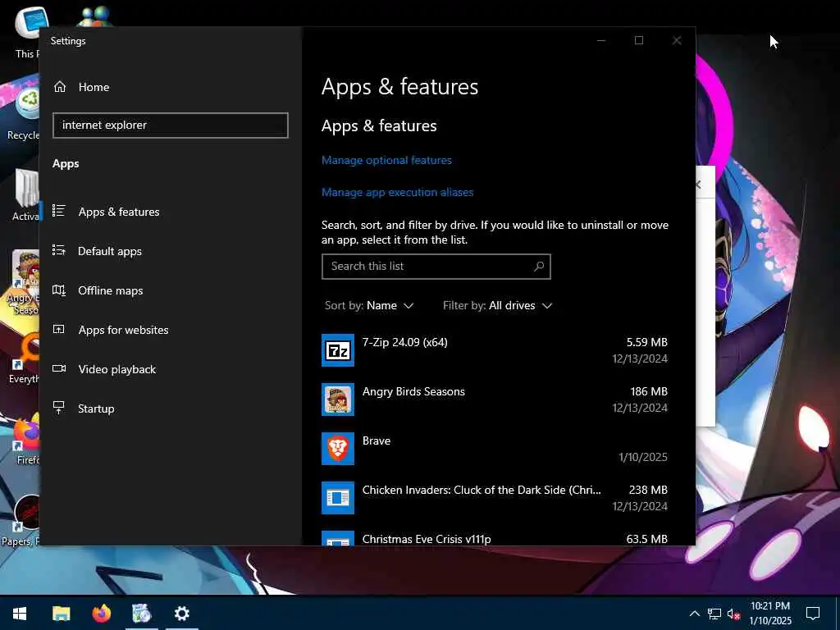Minimize the Settings window

(x=601, y=41)
